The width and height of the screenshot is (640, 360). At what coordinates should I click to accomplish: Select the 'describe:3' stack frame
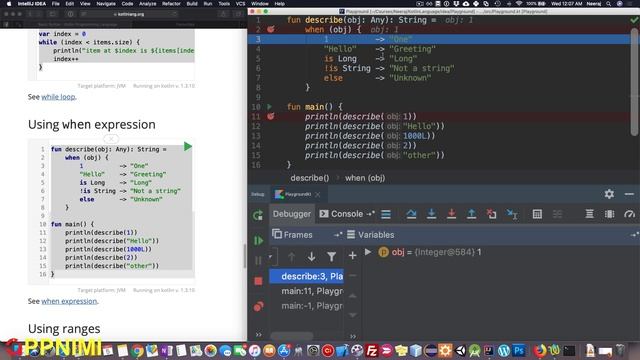(x=306, y=276)
